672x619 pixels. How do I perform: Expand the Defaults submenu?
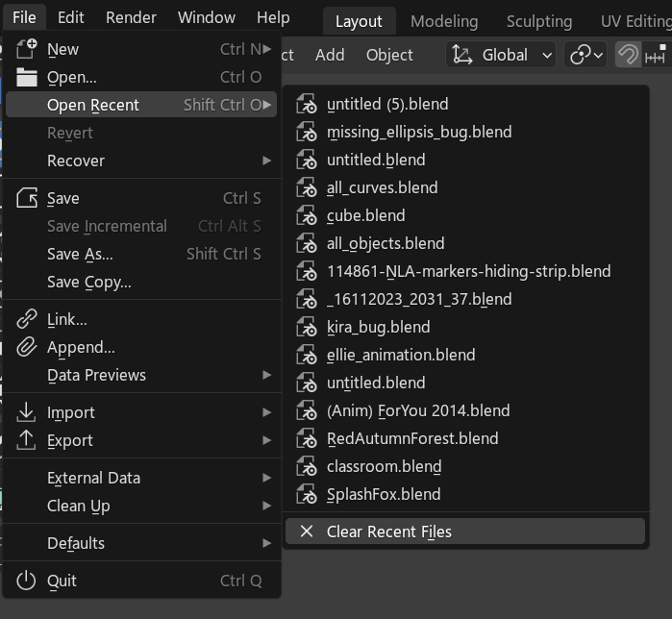coord(141,543)
